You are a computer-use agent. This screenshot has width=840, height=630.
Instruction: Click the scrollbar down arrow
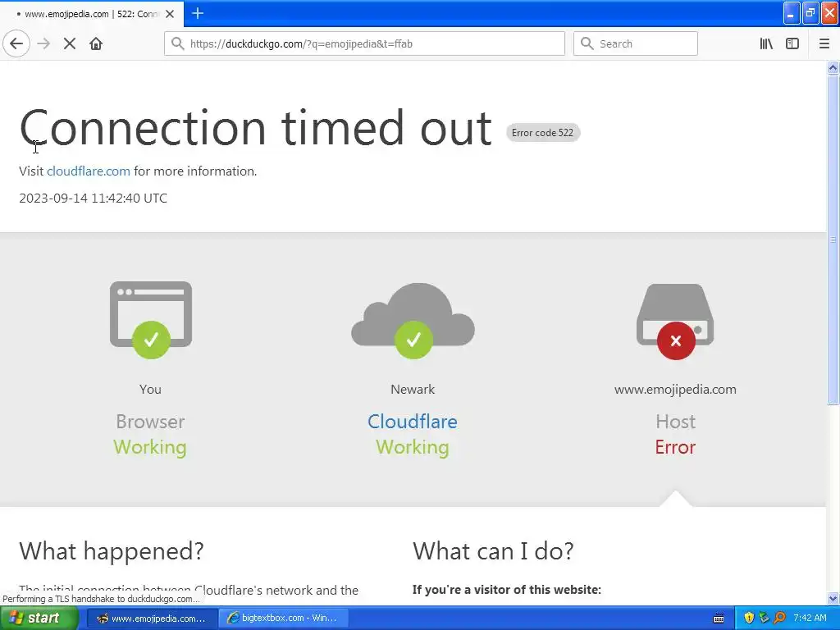[833, 598]
